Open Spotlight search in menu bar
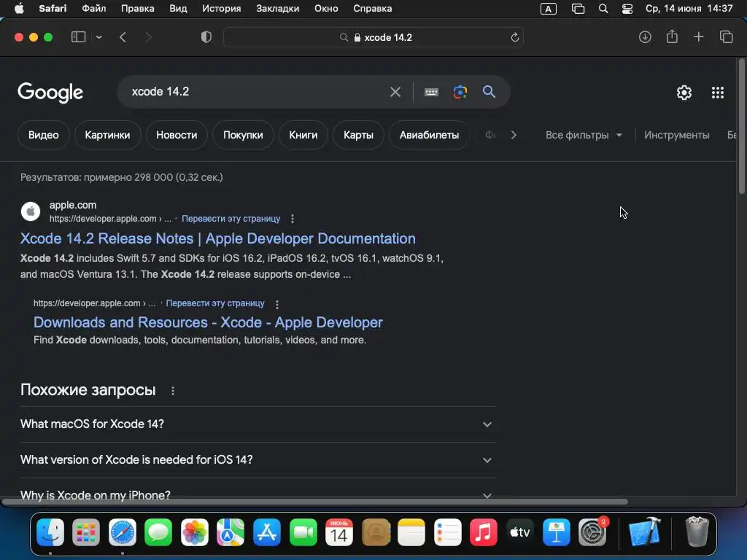This screenshot has height=560, width=747. [x=603, y=9]
